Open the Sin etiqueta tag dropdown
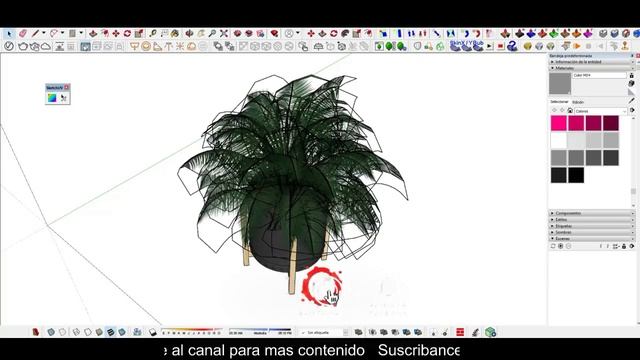Screen dimensions: 640x360 click(x=325, y=332)
